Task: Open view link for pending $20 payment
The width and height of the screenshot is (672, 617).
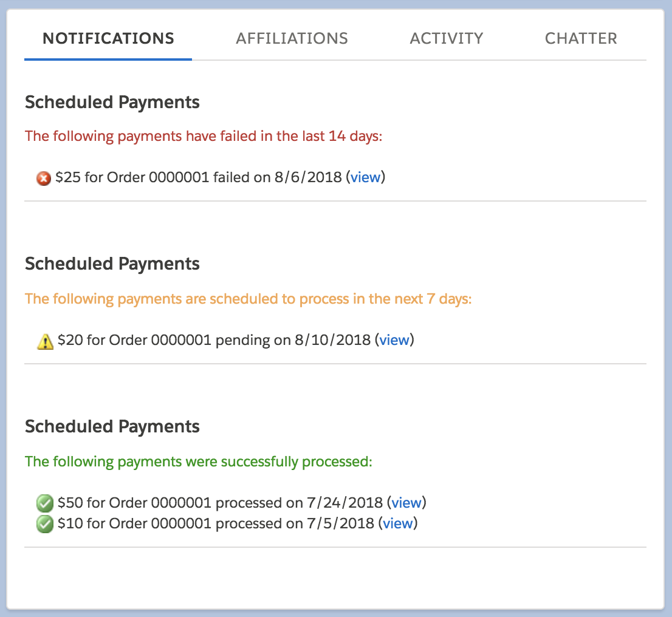Action: pos(394,340)
